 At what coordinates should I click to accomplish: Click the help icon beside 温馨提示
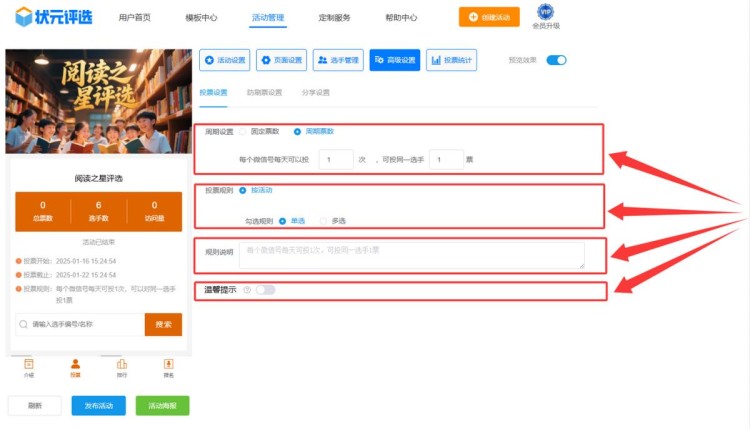pyautogui.click(x=246, y=290)
